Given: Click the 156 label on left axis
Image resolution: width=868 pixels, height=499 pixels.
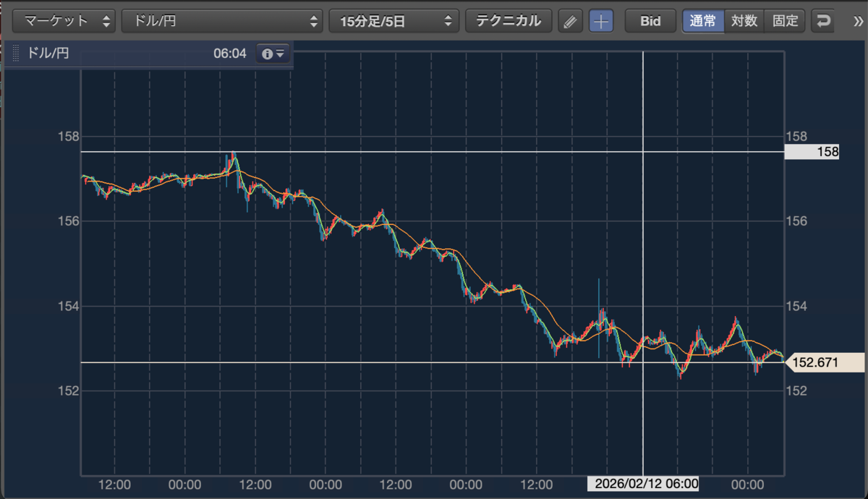Looking at the screenshot, I should pos(68,221).
